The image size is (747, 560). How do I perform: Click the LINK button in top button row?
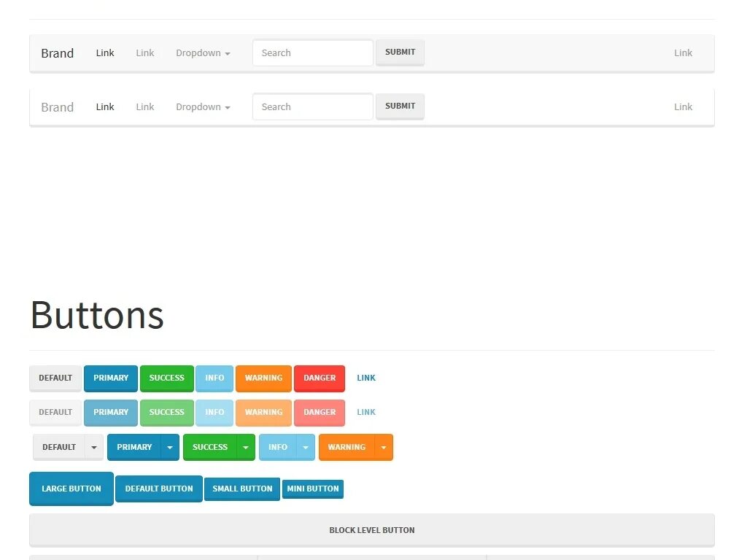click(x=366, y=378)
